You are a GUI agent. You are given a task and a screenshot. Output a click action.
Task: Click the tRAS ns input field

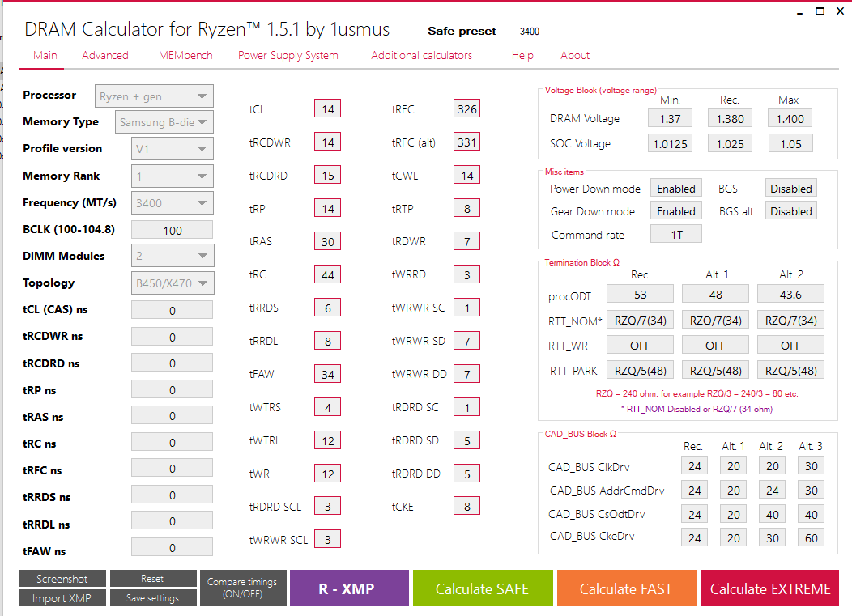173,416
